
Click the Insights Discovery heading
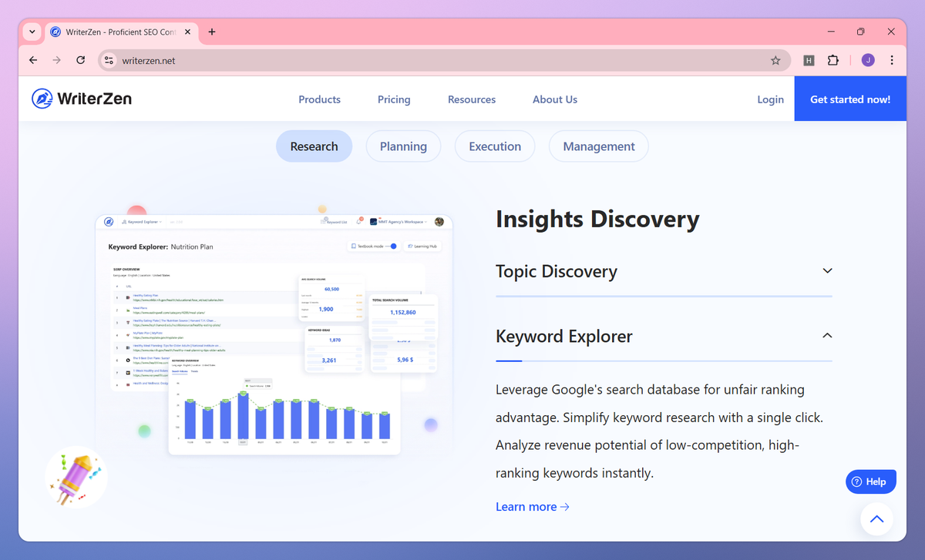pos(597,219)
